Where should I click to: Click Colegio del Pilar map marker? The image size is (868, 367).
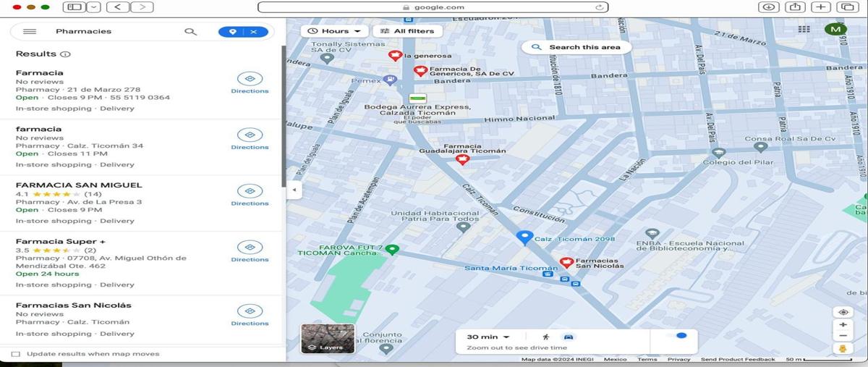718,153
